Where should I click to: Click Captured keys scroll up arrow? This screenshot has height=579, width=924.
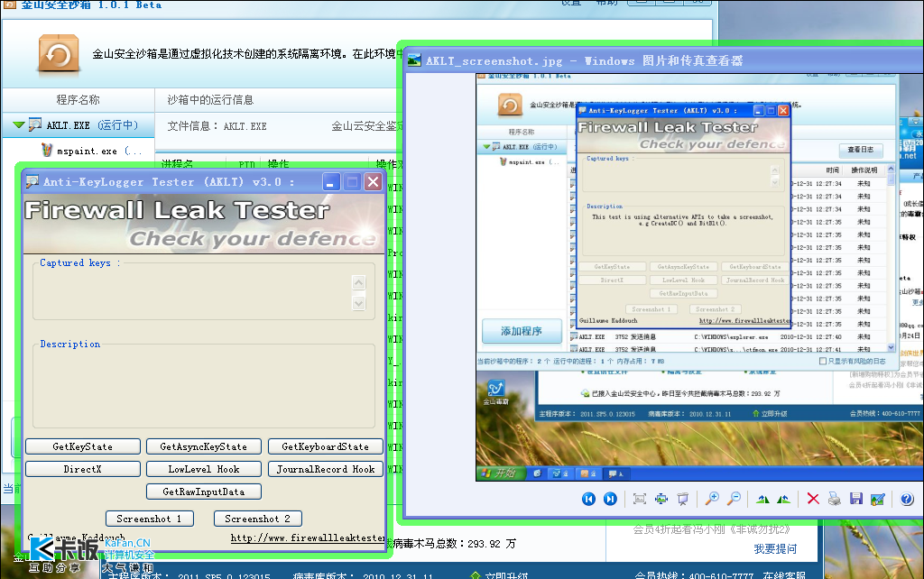[358, 282]
